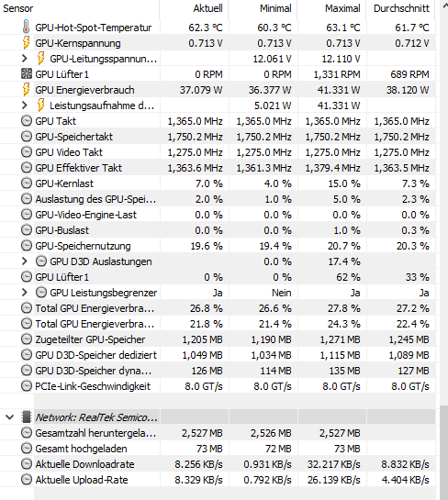Image resolution: width=448 pixels, height=500 pixels.
Task: Click the Durchschnitt column header
Action: click(401, 8)
